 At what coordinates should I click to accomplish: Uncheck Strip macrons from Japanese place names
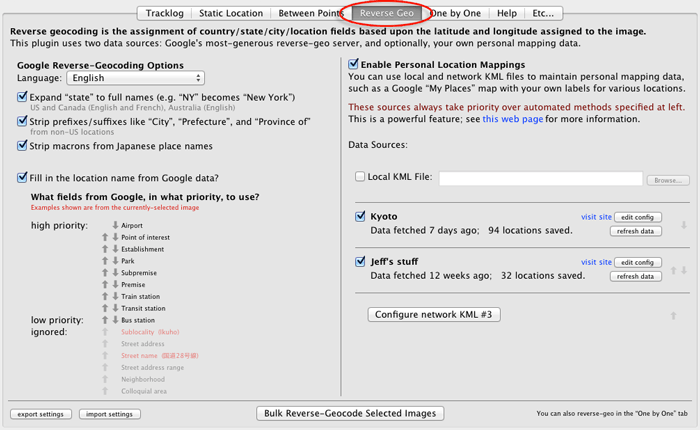[22, 146]
